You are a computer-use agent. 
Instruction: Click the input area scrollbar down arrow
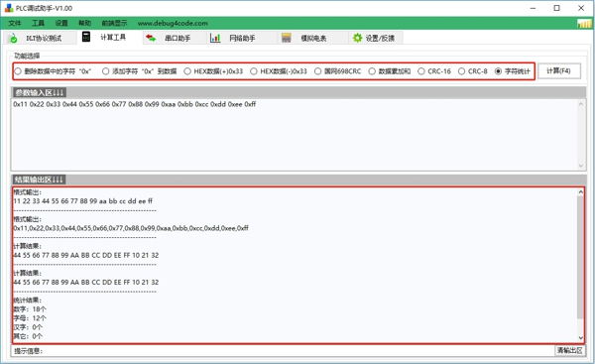pos(581,166)
